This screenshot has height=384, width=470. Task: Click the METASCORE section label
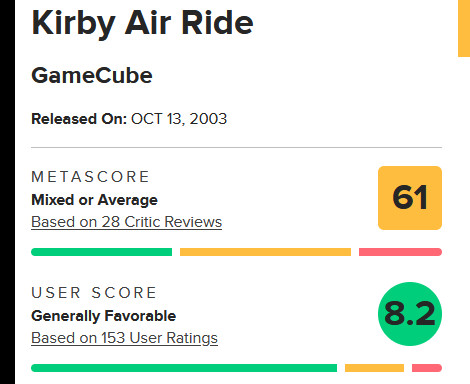coord(90,177)
